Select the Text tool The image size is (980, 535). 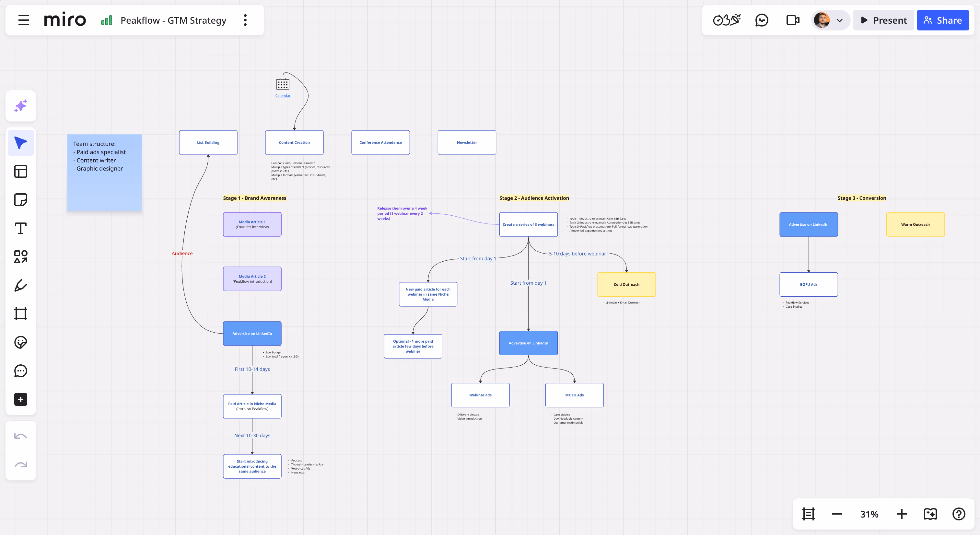tap(20, 228)
